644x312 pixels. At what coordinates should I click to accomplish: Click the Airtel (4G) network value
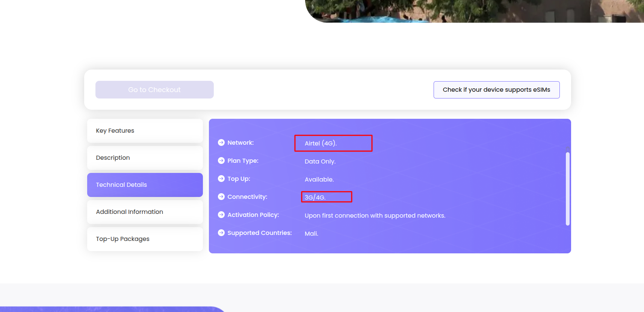(x=320, y=143)
